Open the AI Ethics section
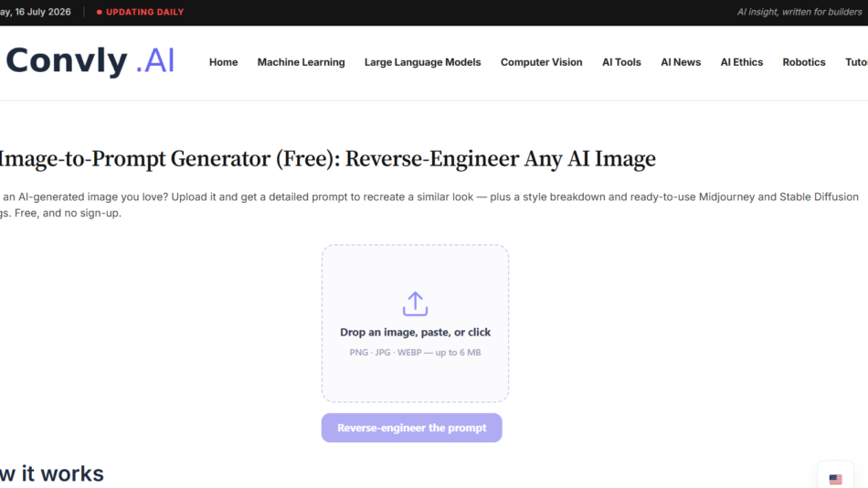The height and width of the screenshot is (488, 868). [x=742, y=62]
